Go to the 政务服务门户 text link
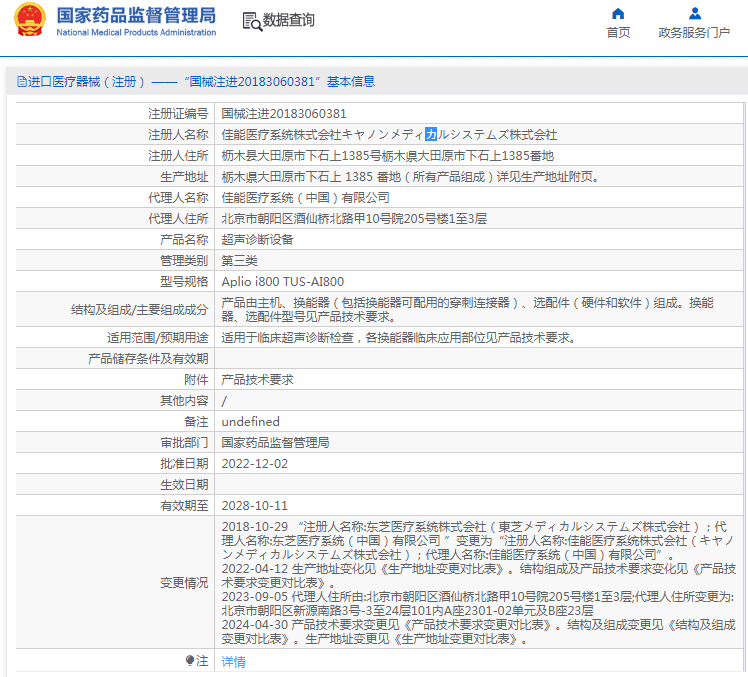 (694, 33)
